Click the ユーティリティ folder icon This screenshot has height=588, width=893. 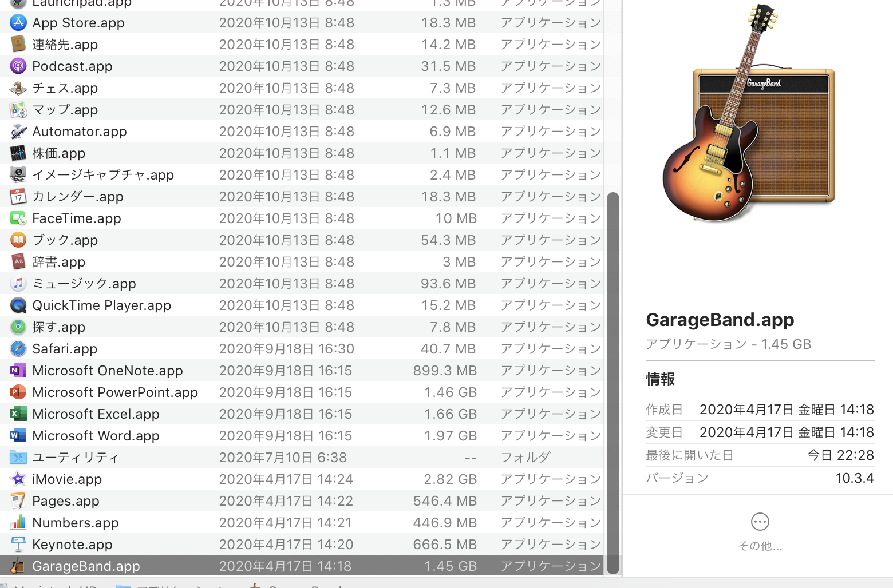point(18,457)
